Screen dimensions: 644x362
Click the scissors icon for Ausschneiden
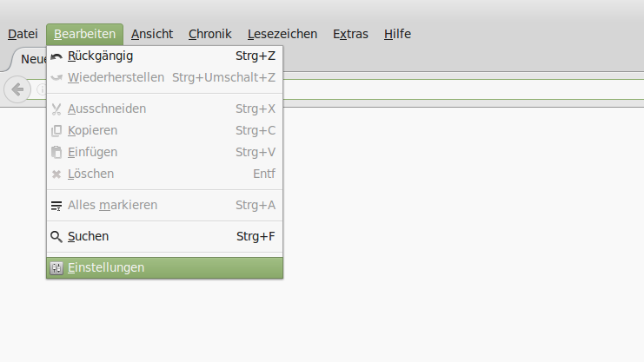pos(56,109)
